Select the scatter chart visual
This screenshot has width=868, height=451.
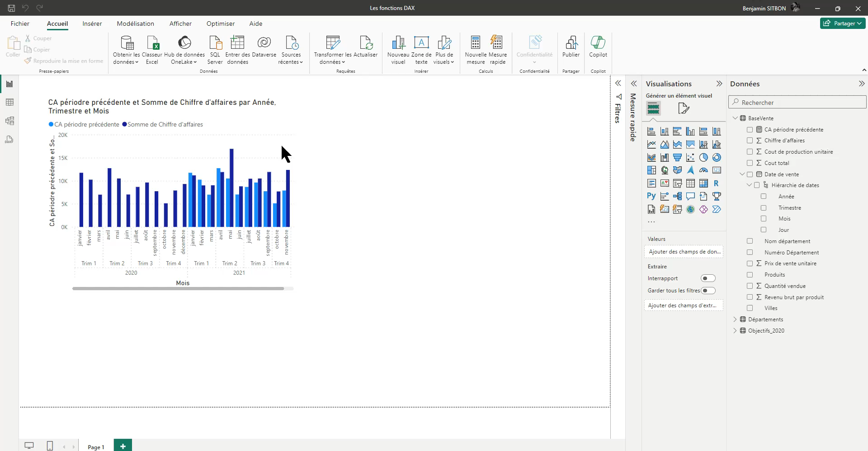pos(690,158)
